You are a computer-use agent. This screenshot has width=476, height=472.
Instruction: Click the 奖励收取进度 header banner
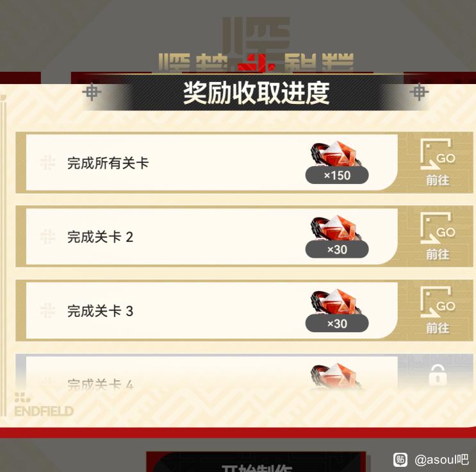pyautogui.click(x=256, y=93)
